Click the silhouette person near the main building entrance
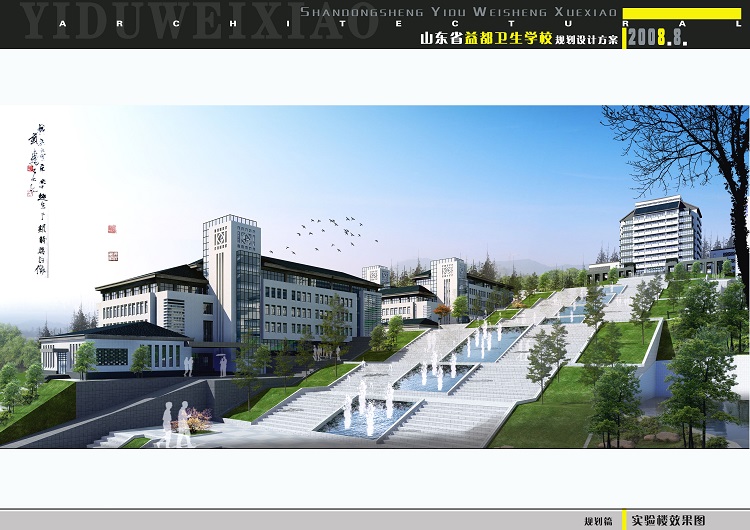 click(x=222, y=364)
